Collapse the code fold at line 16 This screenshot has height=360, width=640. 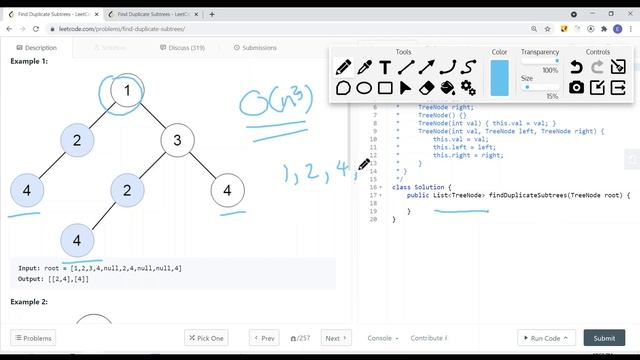[381, 187]
